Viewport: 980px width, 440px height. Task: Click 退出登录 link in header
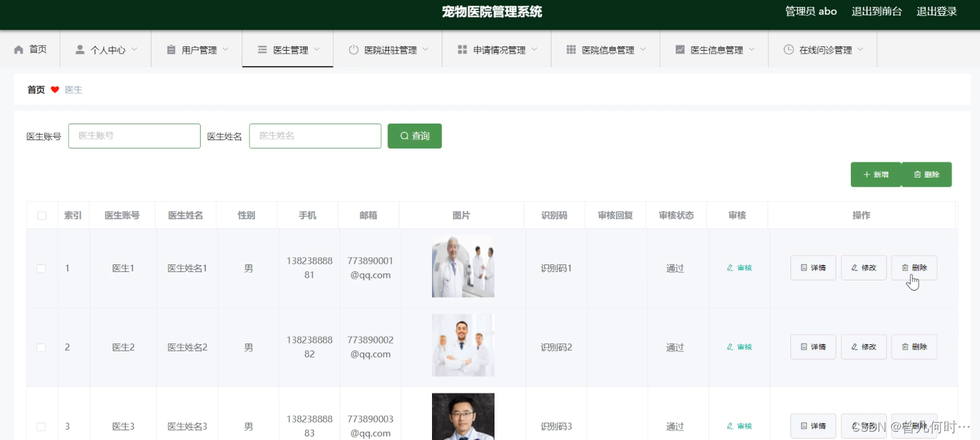pyautogui.click(x=937, y=11)
